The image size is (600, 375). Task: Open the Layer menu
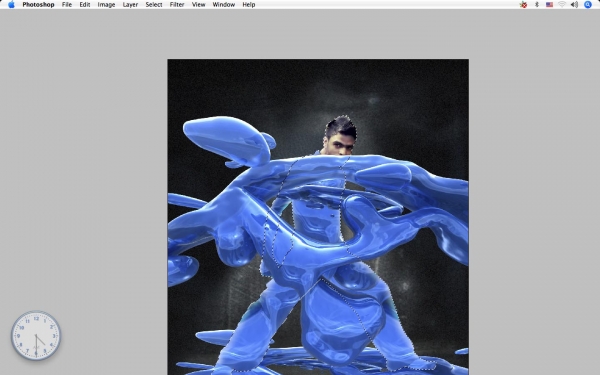click(x=130, y=5)
